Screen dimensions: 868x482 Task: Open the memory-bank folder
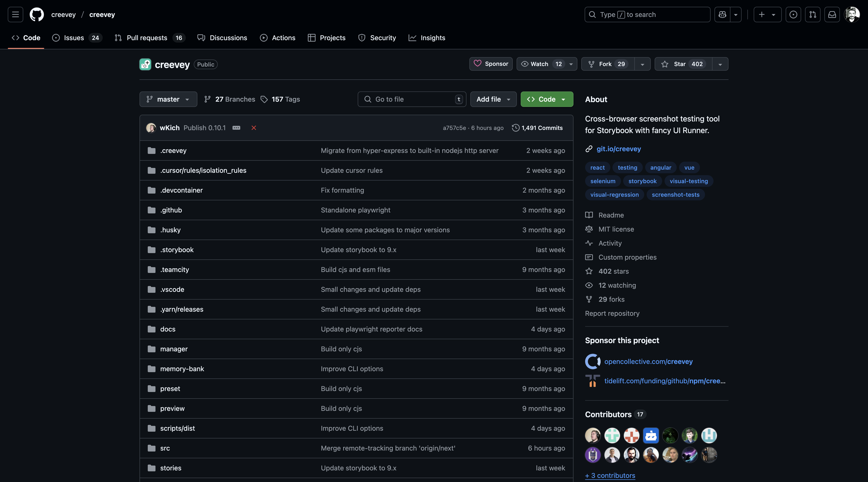pos(182,369)
